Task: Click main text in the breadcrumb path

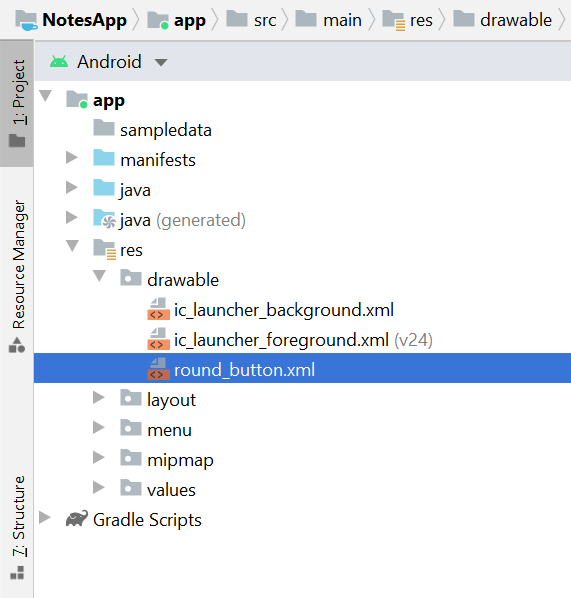Action: point(343,20)
